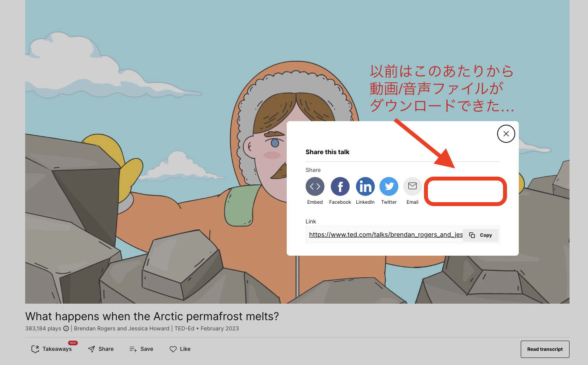Open the Read transcript view
This screenshot has height=365, width=588.
pyautogui.click(x=545, y=349)
